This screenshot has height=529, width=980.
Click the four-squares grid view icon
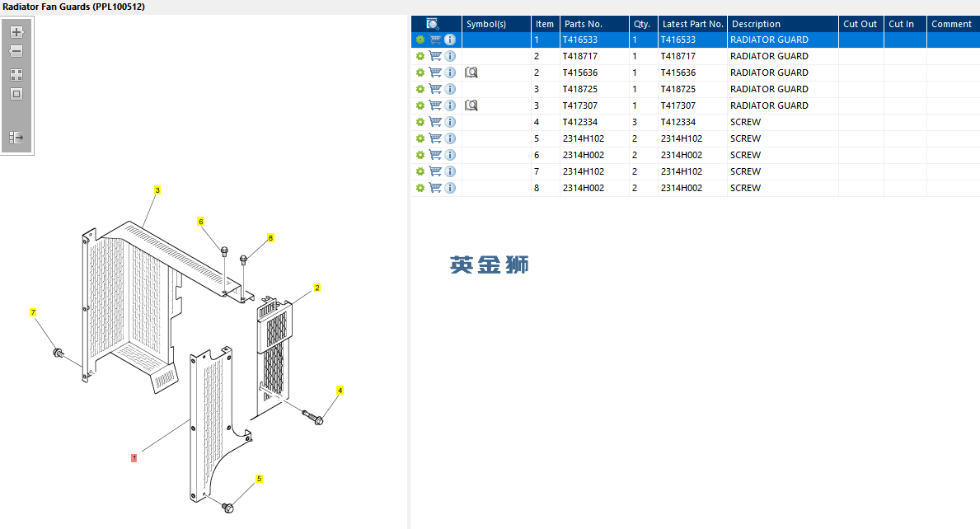pos(16,75)
